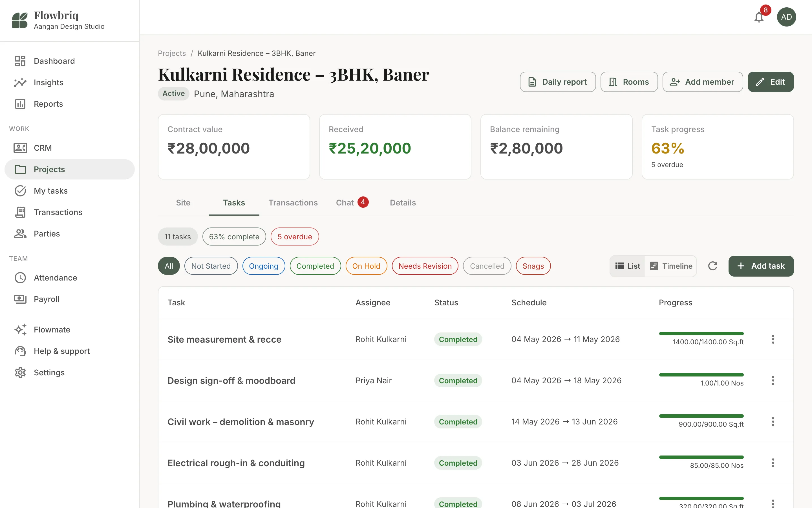The width and height of the screenshot is (812, 508).
Task: Open options for Site measurement & recce
Action: [x=773, y=339]
